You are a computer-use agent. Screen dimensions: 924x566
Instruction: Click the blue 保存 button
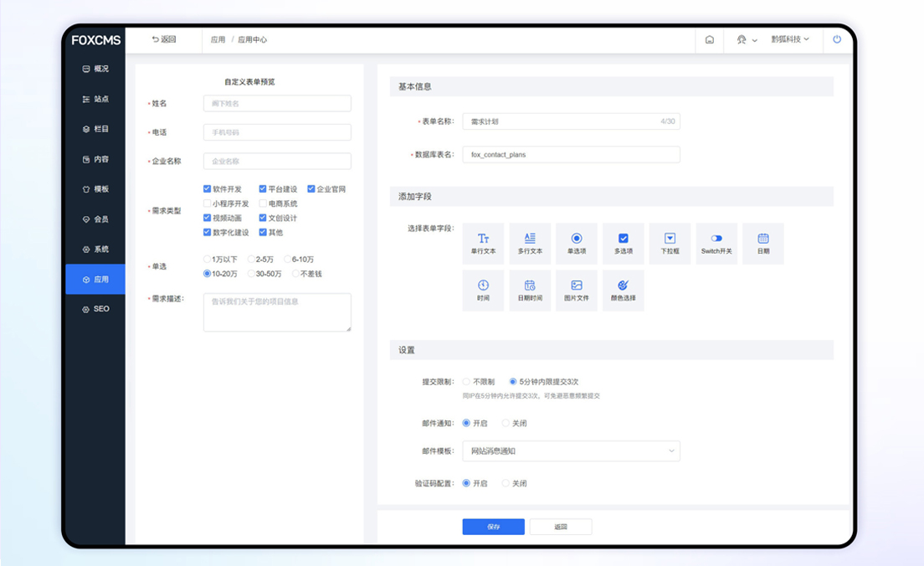493,527
